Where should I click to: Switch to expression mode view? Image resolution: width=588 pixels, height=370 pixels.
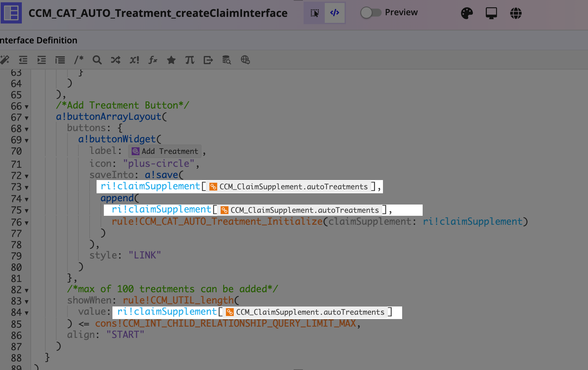click(x=335, y=13)
